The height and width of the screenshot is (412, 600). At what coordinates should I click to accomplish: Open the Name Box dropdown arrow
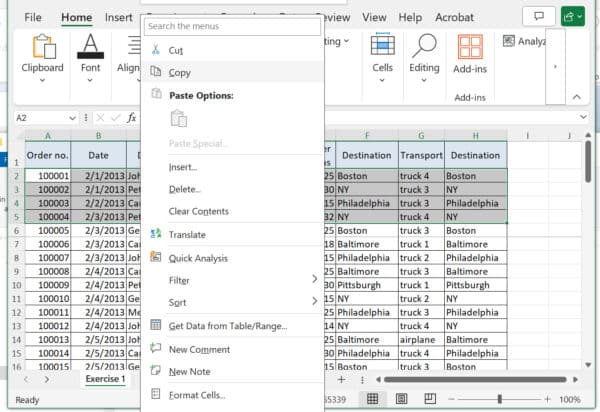72,118
